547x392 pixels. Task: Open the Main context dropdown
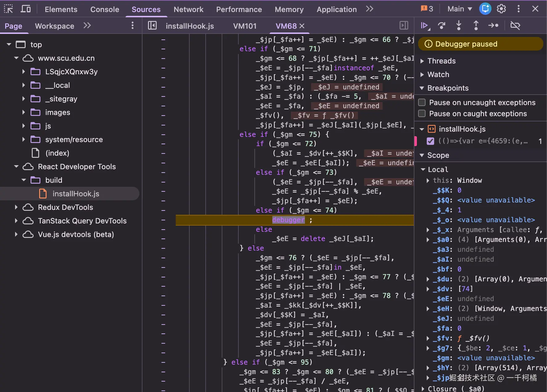point(460,9)
